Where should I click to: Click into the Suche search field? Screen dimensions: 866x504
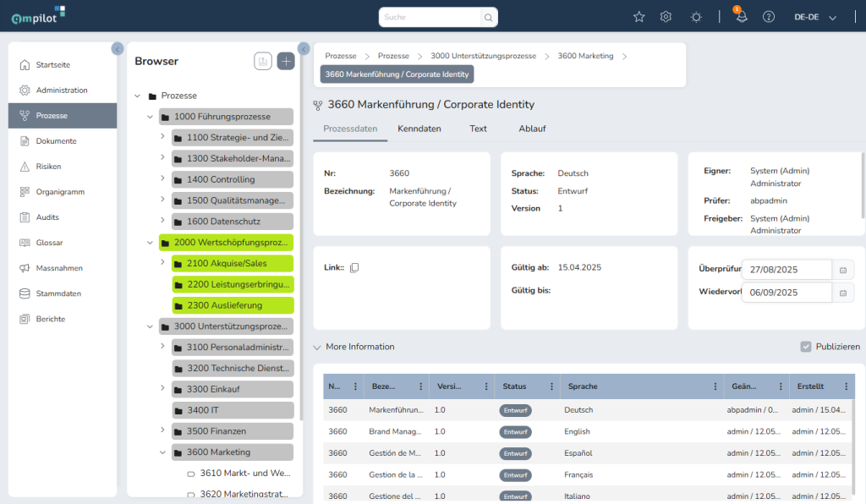click(x=430, y=17)
